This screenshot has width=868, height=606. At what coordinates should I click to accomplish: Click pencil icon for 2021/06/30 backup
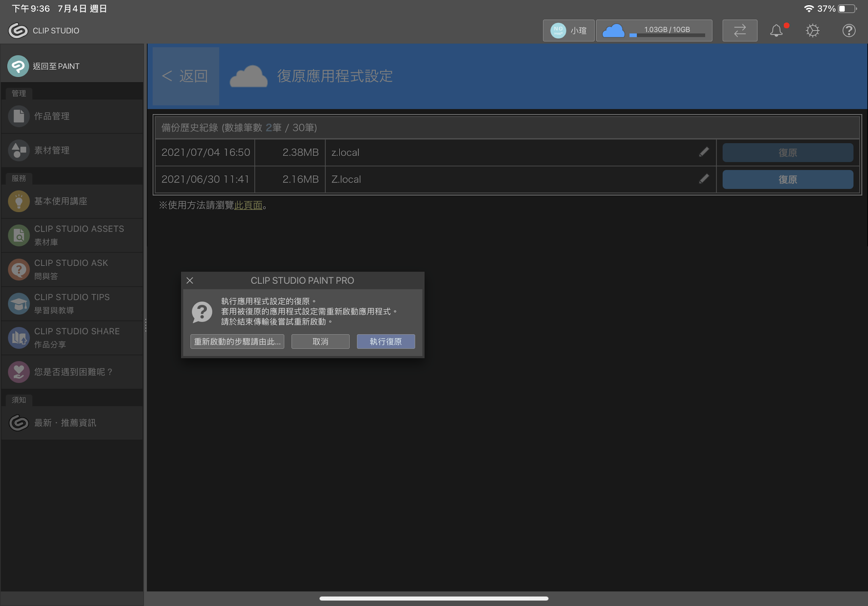[x=704, y=179]
